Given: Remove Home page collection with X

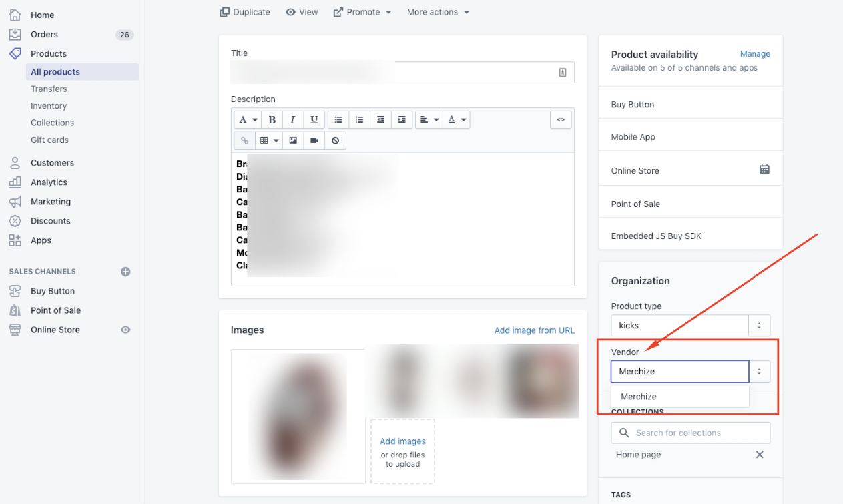Looking at the screenshot, I should coord(760,455).
